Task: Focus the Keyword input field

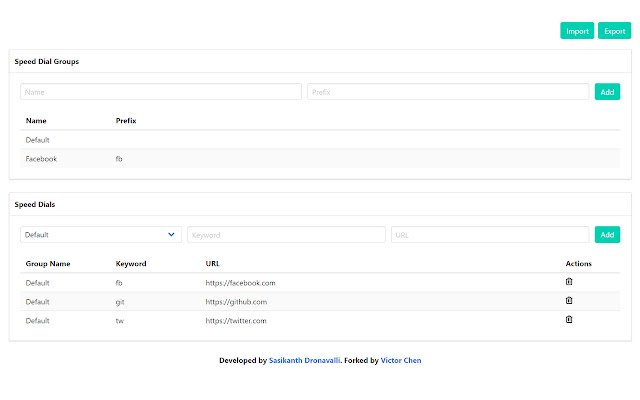Action: tap(286, 235)
